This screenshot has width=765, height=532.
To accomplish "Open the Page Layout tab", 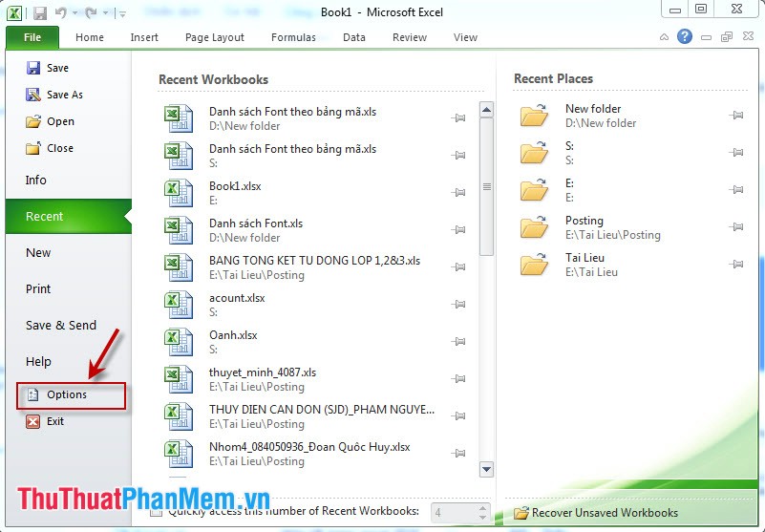I will coord(215,37).
